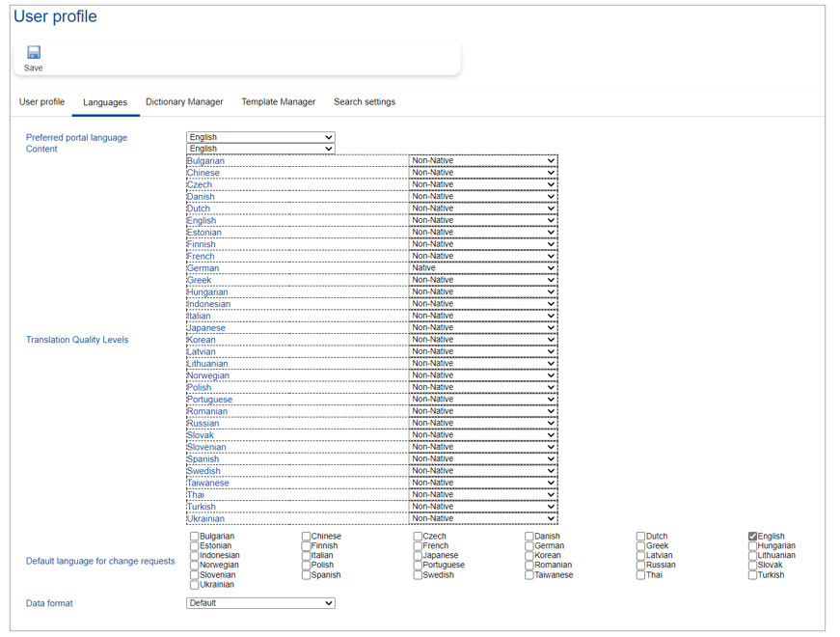840x637 pixels.
Task: Change the Bulgarian translation quality level dropdown
Action: pos(483,161)
